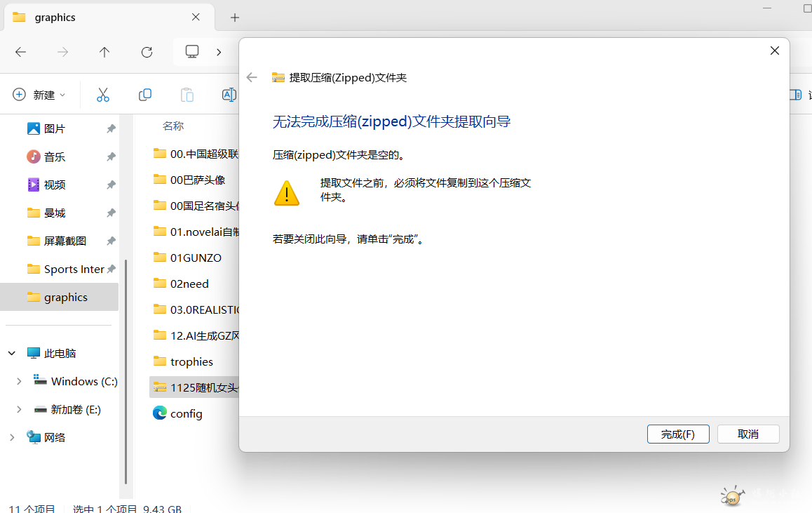Collapse the 此电脑 tree node

coord(12,354)
